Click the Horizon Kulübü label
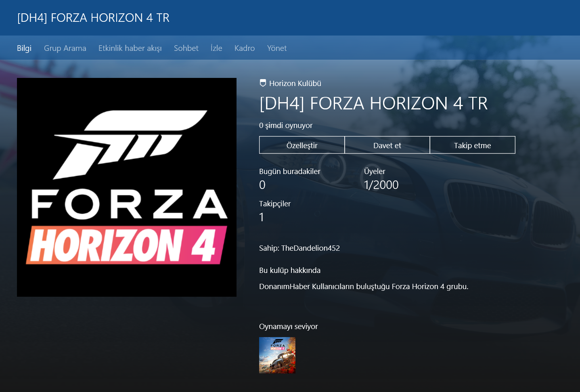 [x=295, y=83]
